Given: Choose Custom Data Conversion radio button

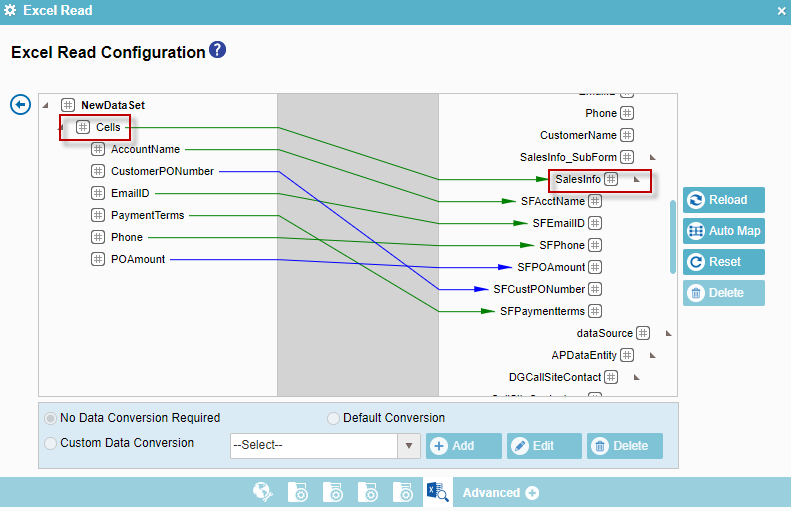Looking at the screenshot, I should coord(50,443).
